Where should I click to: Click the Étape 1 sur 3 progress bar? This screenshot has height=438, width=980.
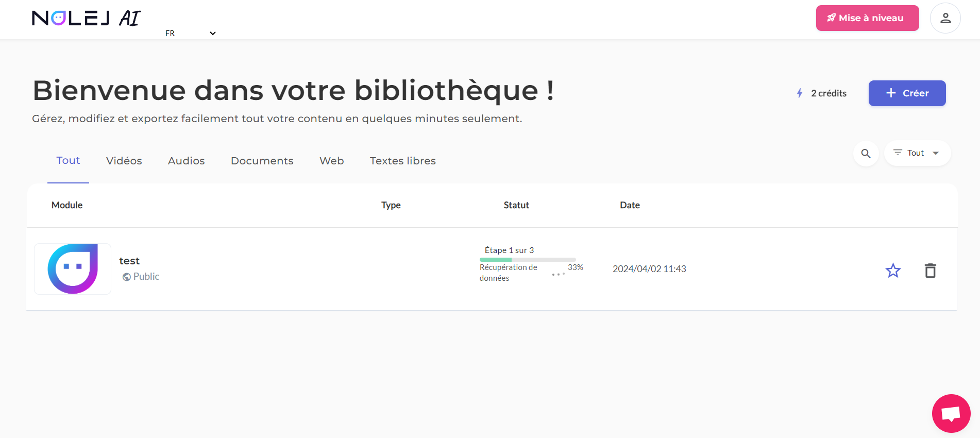[x=528, y=260]
